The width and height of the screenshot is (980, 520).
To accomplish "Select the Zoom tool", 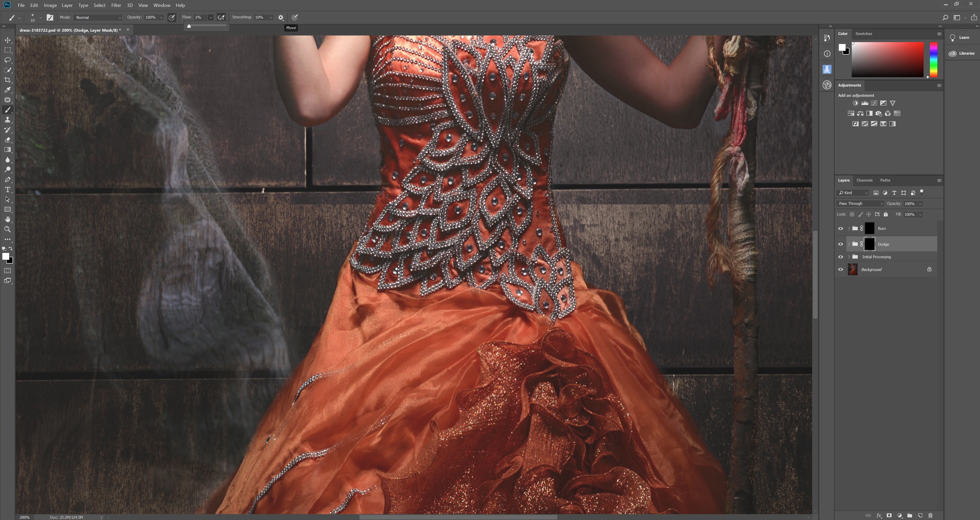I will point(8,229).
